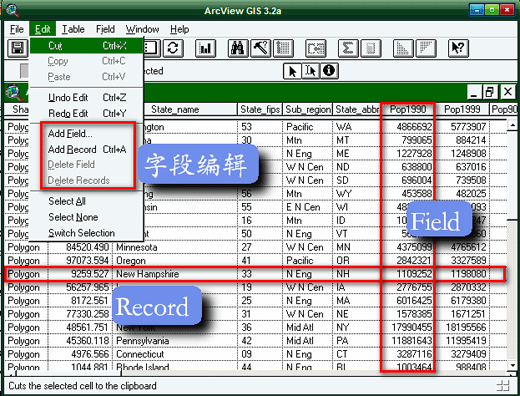Click the Summarize sigma icon
Viewport: 520px width, 396px height.
tap(348, 48)
